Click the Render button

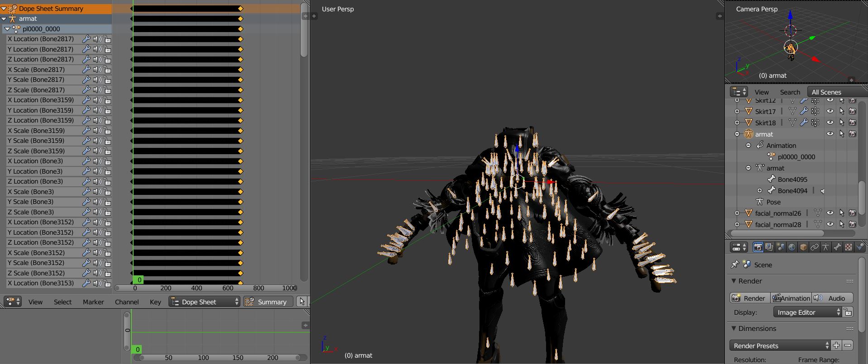click(750, 298)
